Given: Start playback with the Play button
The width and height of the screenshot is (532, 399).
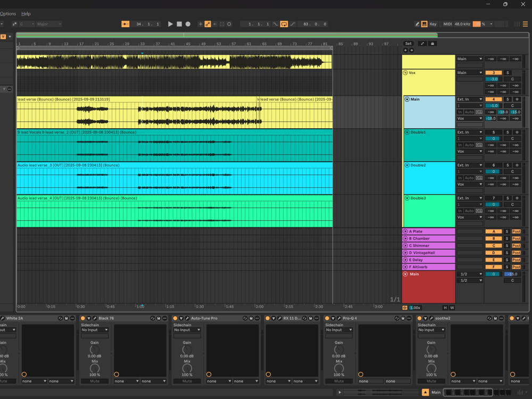Looking at the screenshot, I should (170, 24).
